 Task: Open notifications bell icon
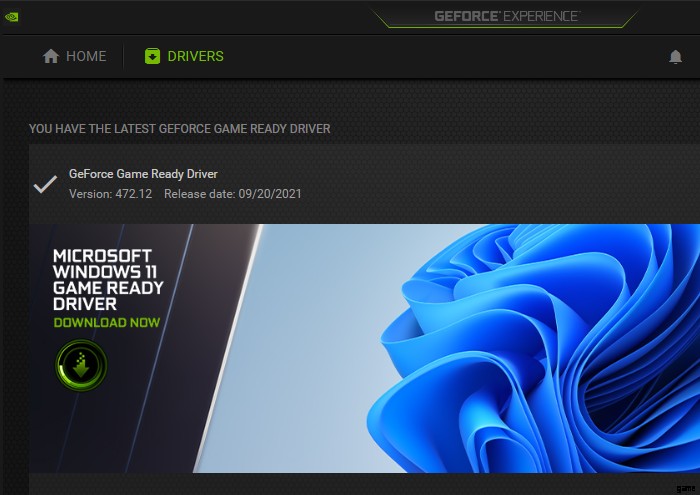coord(675,57)
